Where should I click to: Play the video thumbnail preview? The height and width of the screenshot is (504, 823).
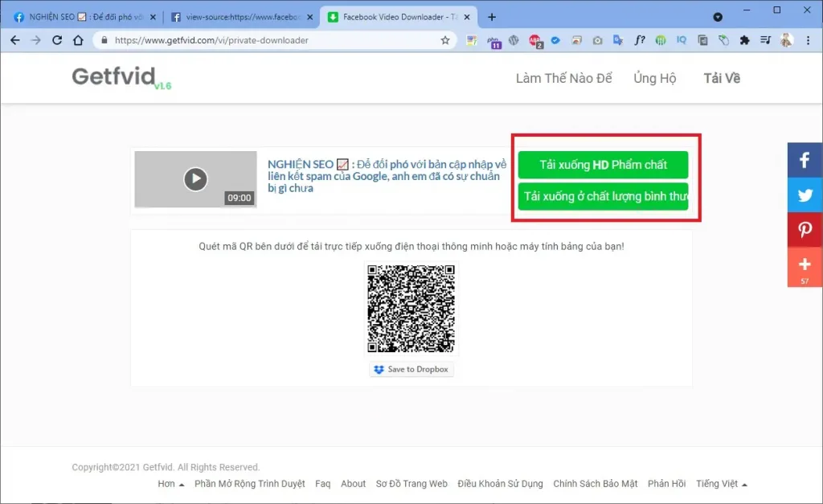(195, 178)
